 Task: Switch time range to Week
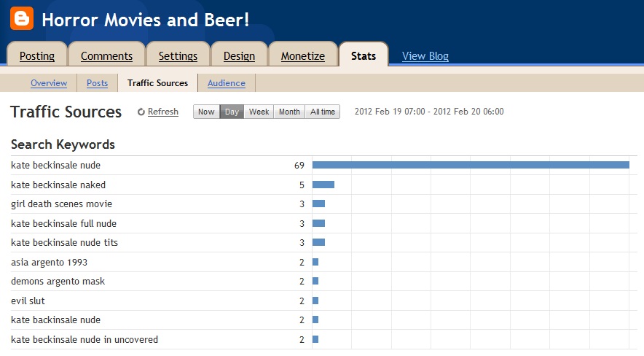259,112
